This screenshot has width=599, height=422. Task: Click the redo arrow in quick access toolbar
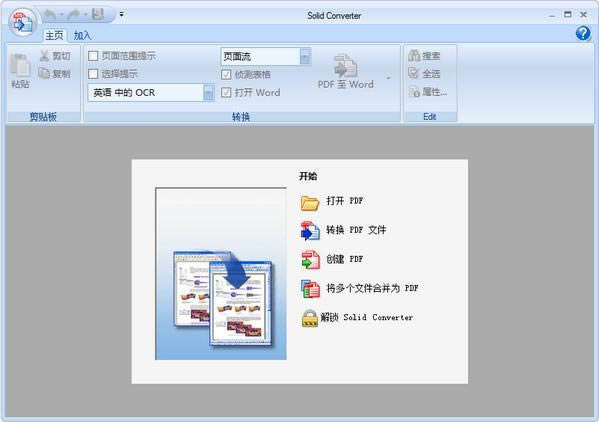74,15
